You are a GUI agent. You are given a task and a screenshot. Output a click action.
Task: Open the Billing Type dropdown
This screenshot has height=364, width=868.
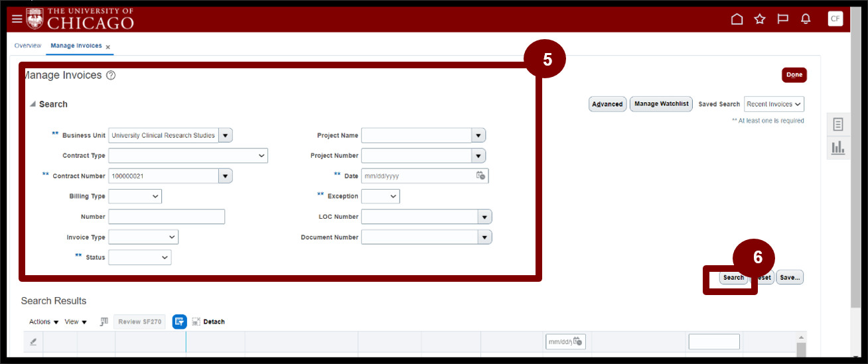[x=135, y=196]
